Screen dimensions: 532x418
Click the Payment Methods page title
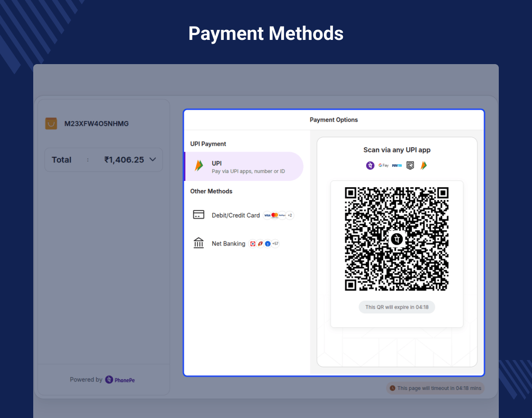(266, 33)
